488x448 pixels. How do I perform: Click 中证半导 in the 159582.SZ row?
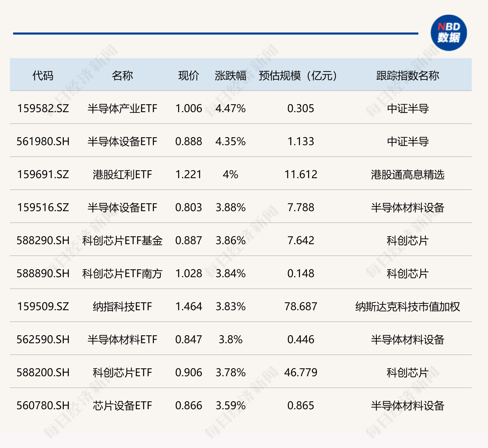[x=408, y=108]
